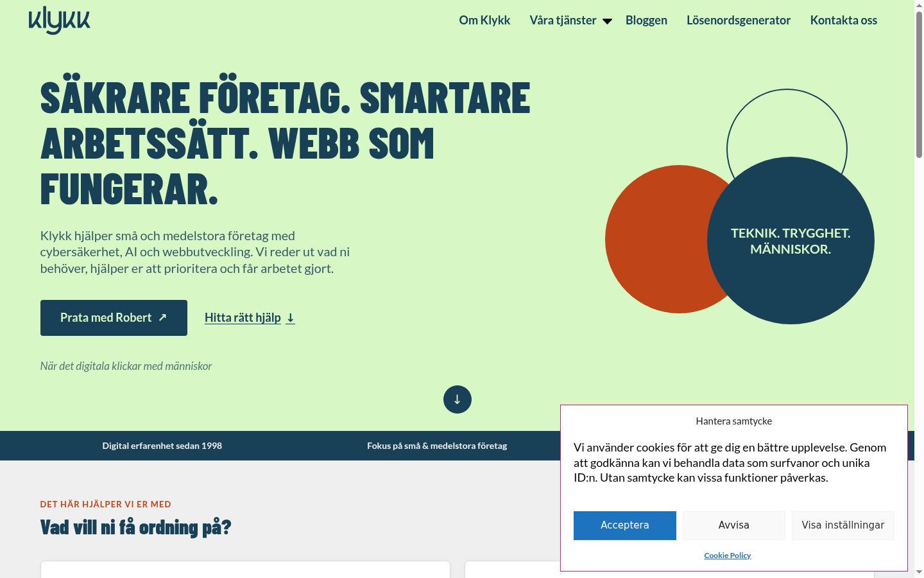Open the Cookie Policy link

coord(728,556)
